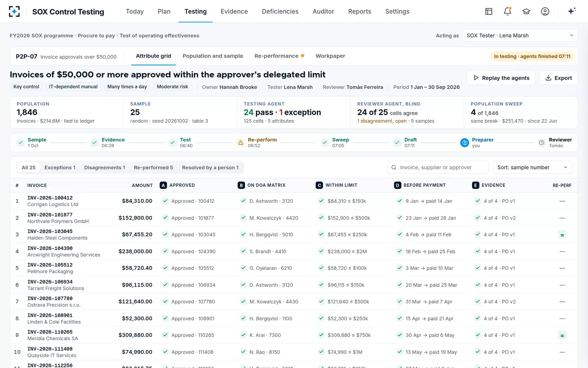
Task: Open the 1 disagreement, open link
Action: coord(382,121)
